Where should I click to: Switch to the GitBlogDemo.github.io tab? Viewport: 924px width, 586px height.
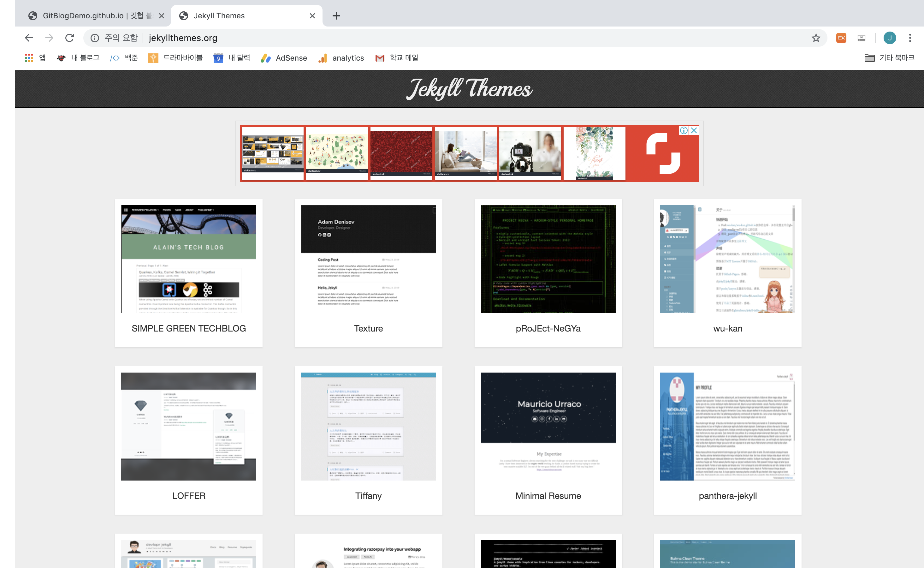point(92,16)
